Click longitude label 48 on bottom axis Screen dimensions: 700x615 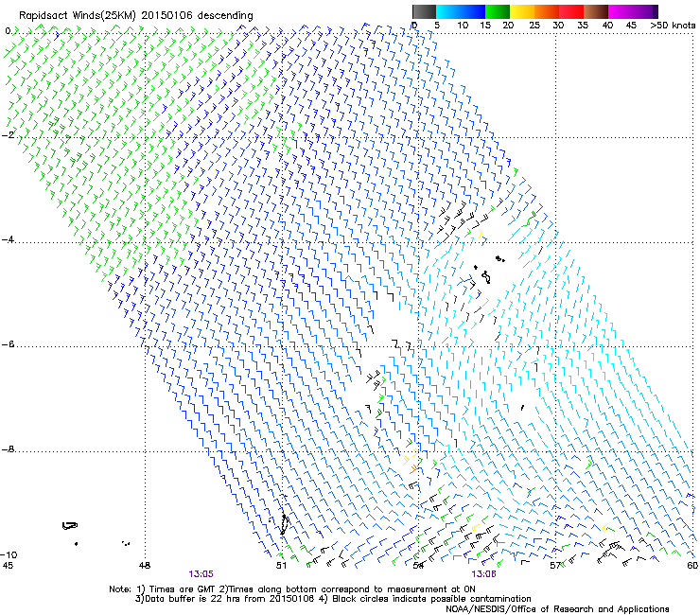(145, 566)
